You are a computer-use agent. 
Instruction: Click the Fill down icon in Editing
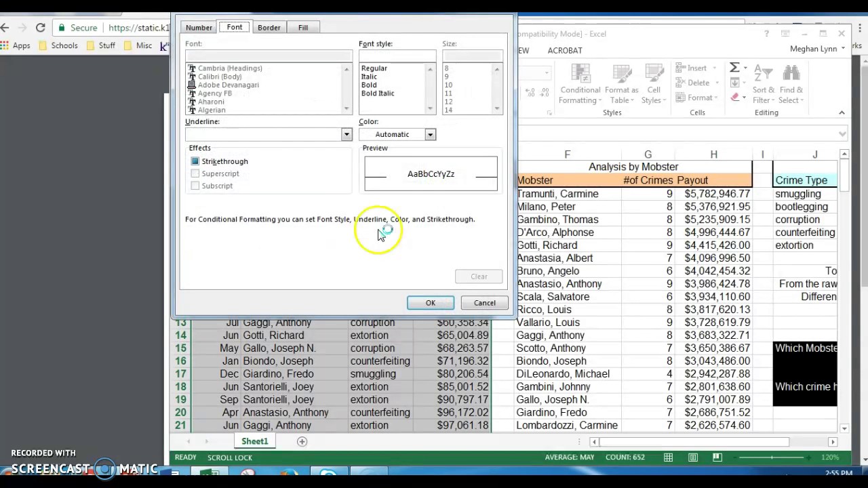tap(734, 83)
